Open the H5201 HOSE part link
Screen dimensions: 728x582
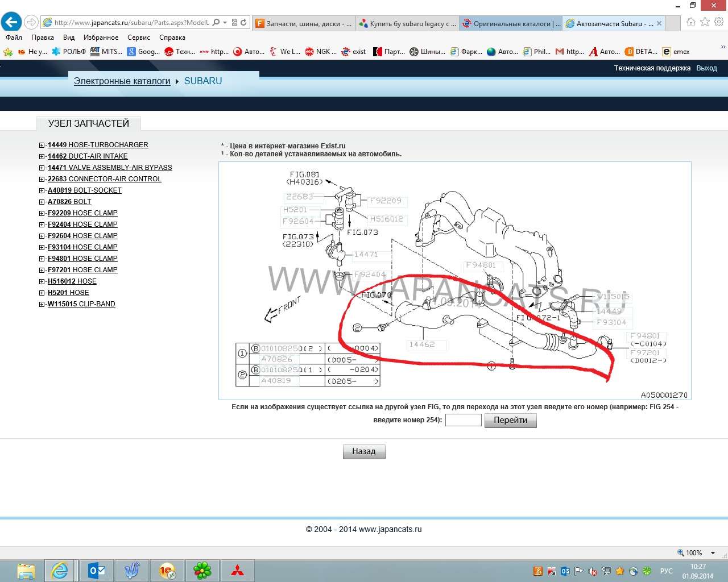pyautogui.click(x=68, y=293)
